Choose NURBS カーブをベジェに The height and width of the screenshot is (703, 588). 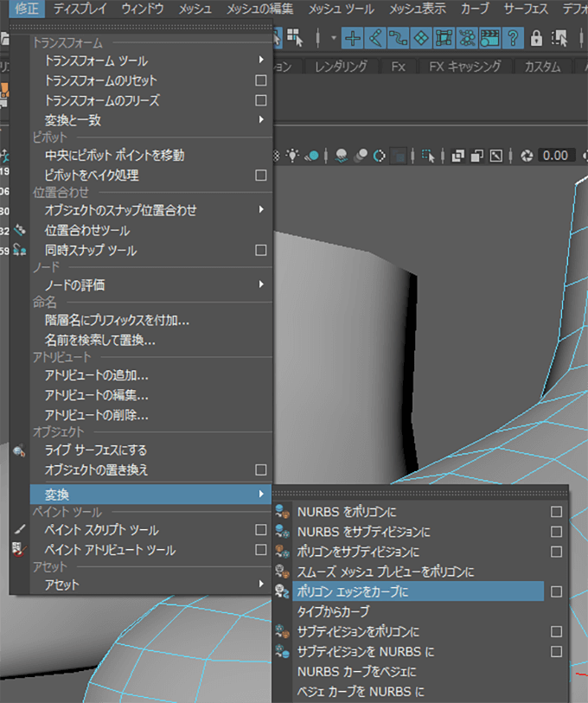pyautogui.click(x=418, y=672)
